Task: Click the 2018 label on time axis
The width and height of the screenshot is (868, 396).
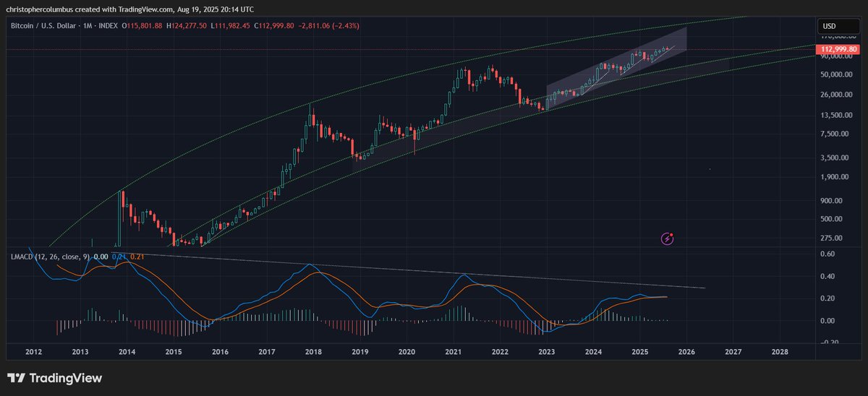Action: click(x=313, y=352)
